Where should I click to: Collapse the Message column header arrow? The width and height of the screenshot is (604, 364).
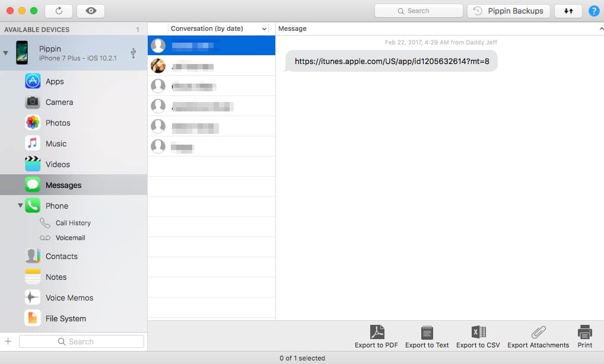coord(601,28)
